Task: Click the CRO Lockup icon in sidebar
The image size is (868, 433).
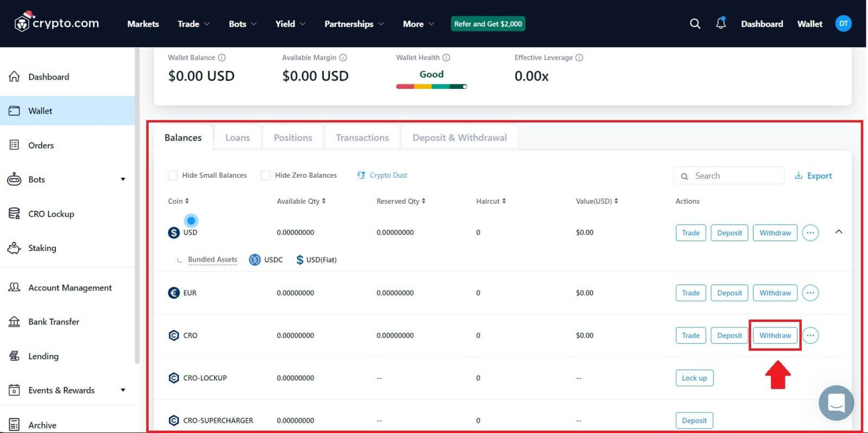Action: [x=15, y=214]
